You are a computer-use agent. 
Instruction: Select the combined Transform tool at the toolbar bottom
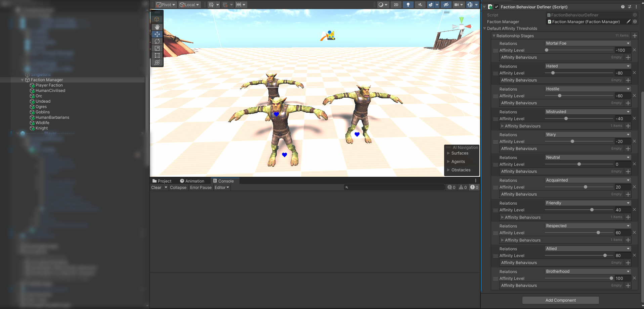coord(157,63)
